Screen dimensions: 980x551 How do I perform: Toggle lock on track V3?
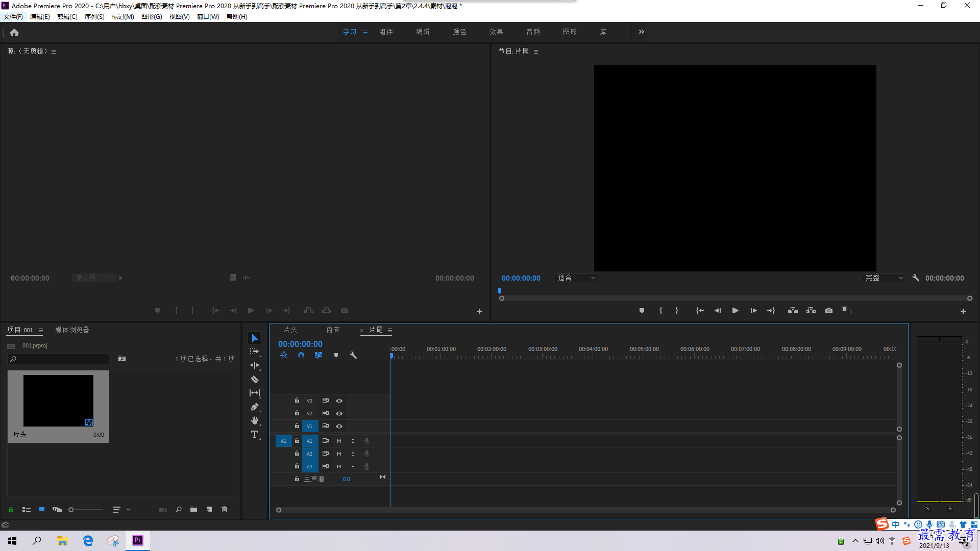297,400
